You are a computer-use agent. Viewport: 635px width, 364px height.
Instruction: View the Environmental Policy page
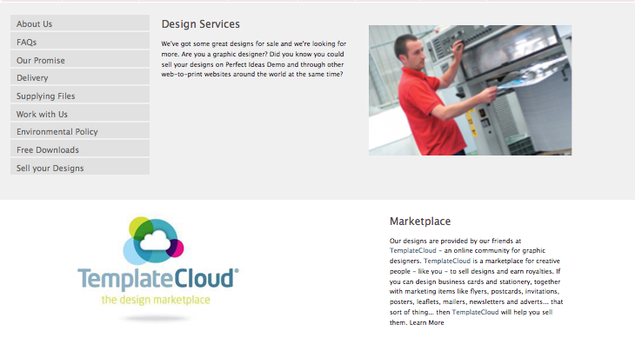[80, 130]
